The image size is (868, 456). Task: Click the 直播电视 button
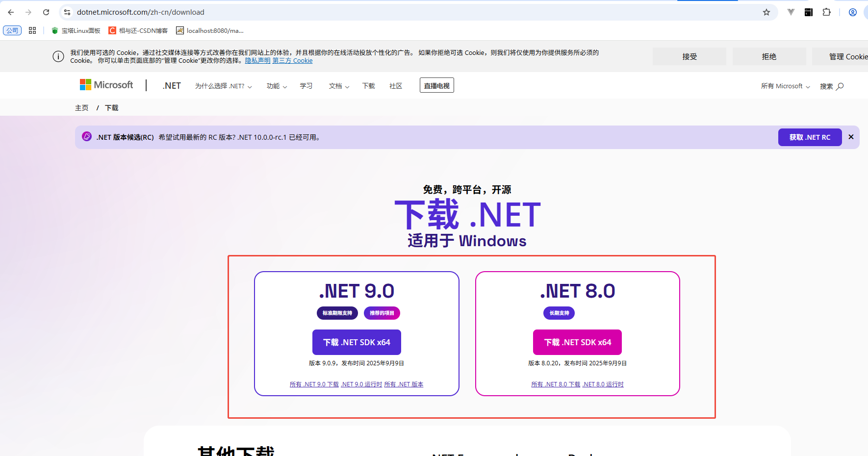tap(436, 85)
